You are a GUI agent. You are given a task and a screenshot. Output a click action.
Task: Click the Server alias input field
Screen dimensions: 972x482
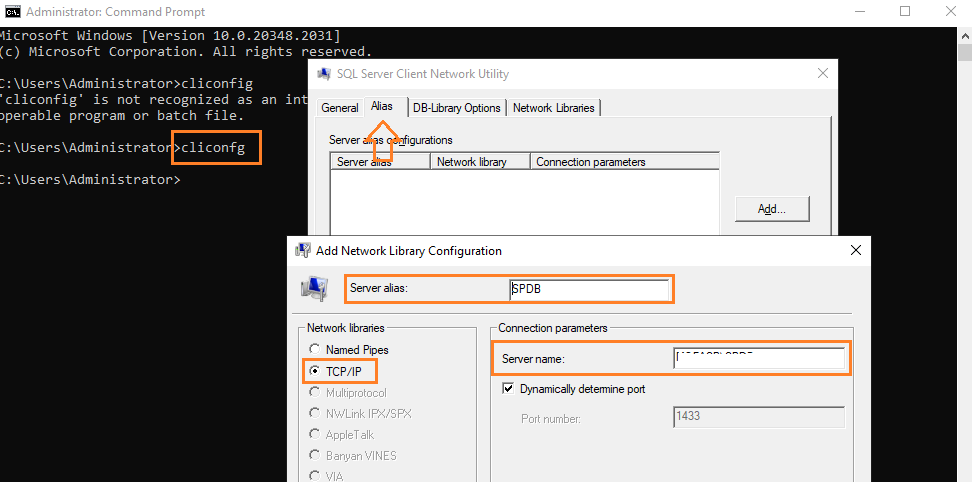click(x=589, y=289)
